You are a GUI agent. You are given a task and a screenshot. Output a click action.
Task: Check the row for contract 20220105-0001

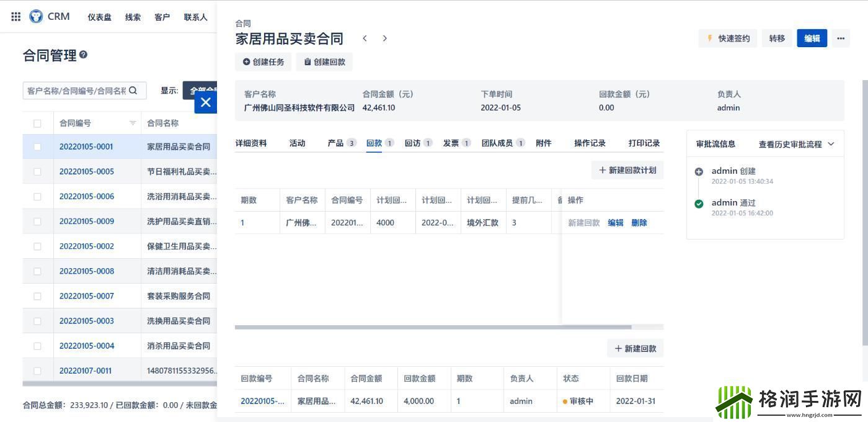point(37,148)
